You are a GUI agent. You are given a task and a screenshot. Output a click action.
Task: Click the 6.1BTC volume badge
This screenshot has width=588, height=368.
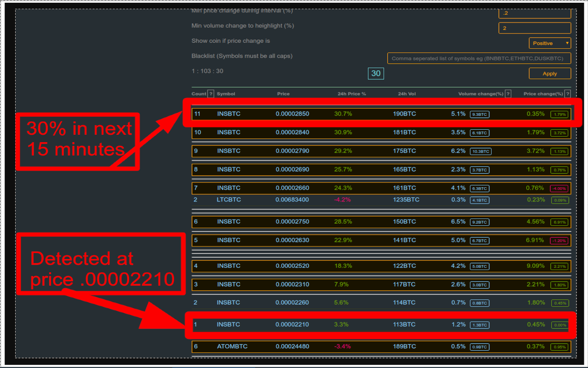pyautogui.click(x=480, y=133)
